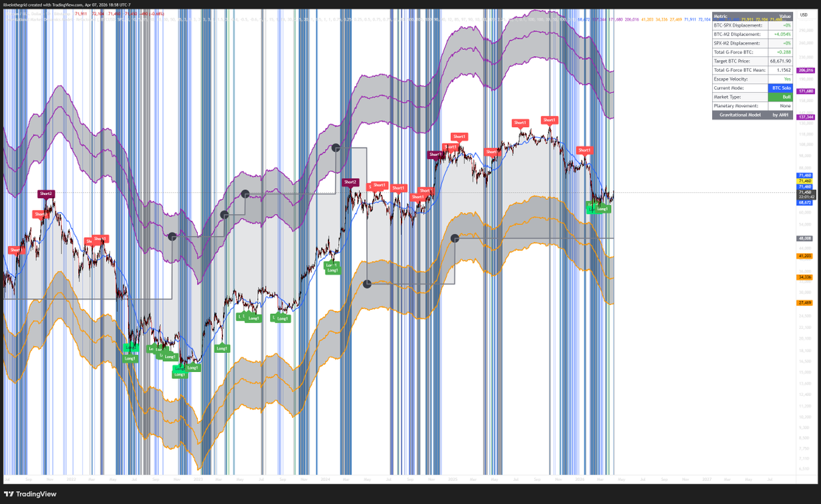Select the orange 34,336 price label
This screenshot has height=504, width=821.
(x=805, y=277)
